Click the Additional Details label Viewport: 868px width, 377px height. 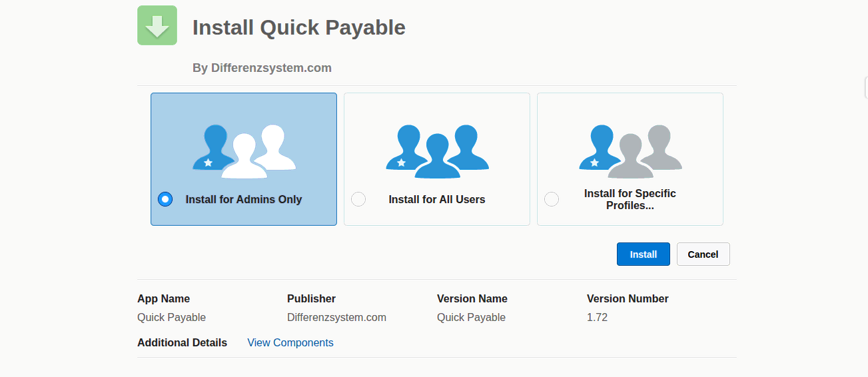tap(183, 342)
